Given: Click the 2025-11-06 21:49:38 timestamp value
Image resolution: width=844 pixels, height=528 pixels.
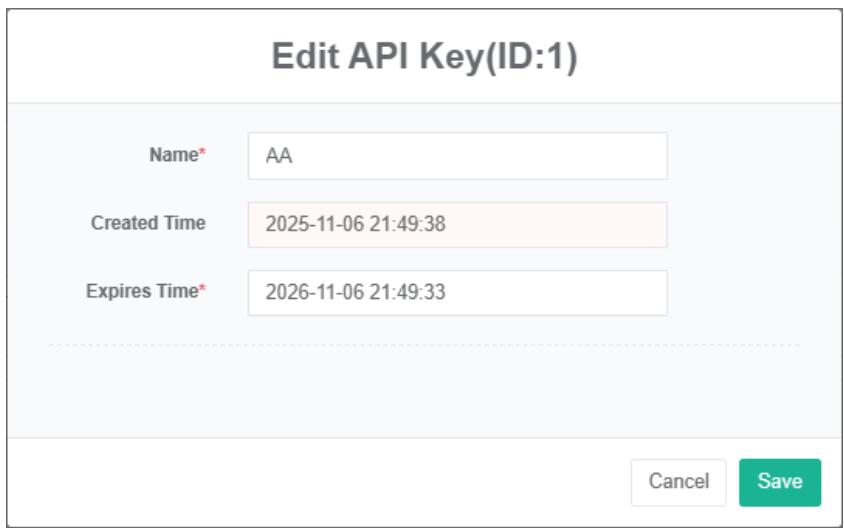Looking at the screenshot, I should click(355, 225).
